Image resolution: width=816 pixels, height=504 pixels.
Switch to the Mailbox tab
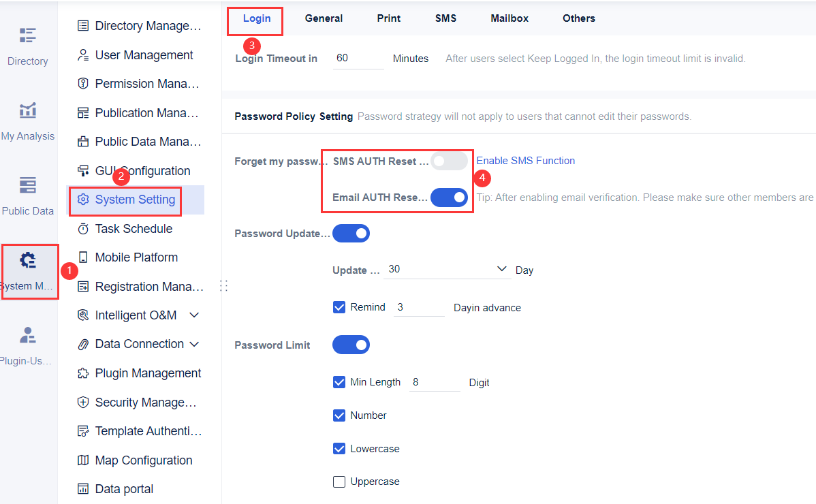tap(509, 18)
